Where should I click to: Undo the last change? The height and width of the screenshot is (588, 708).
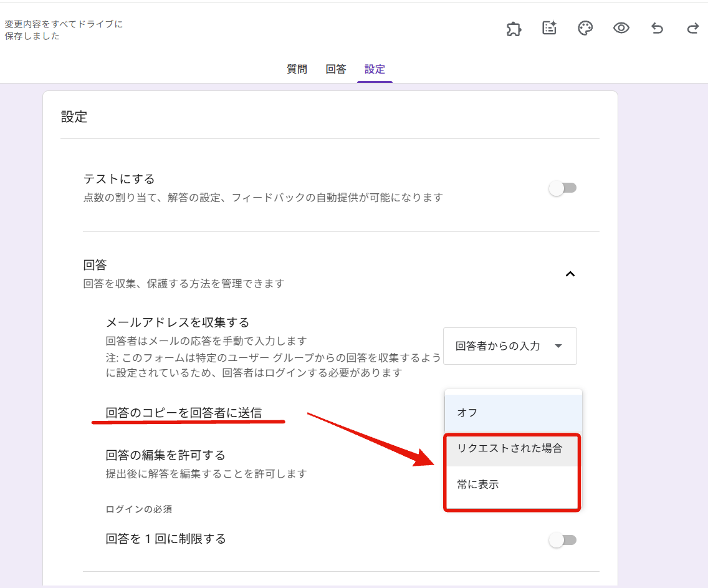[657, 29]
